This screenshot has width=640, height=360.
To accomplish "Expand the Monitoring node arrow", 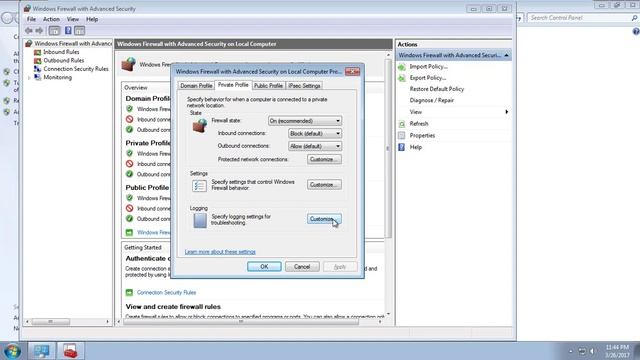I will [x=29, y=78].
